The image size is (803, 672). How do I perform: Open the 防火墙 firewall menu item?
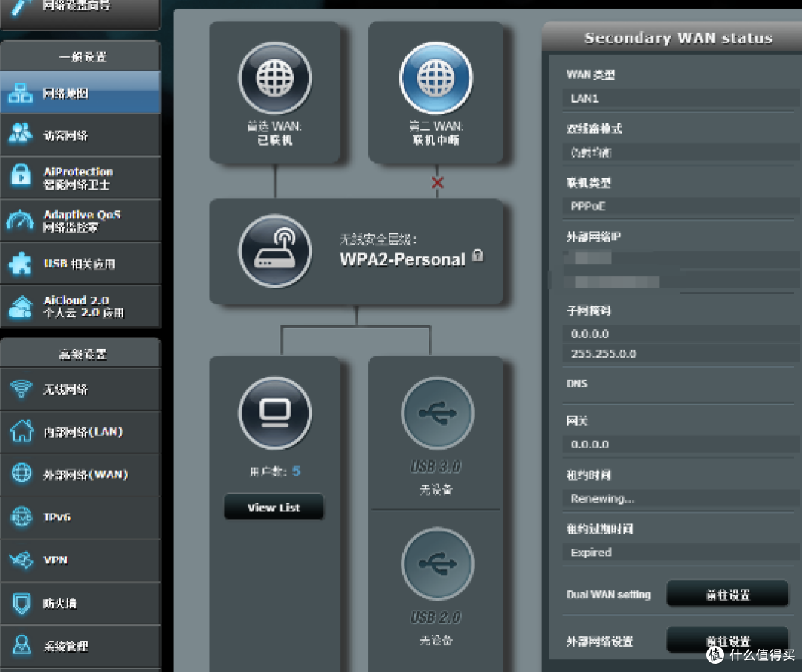point(80,603)
